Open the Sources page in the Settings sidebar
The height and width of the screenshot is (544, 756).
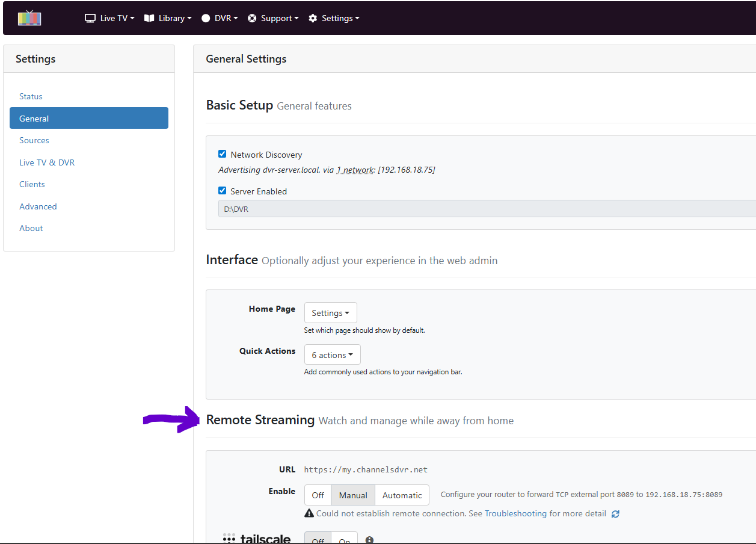click(x=34, y=140)
